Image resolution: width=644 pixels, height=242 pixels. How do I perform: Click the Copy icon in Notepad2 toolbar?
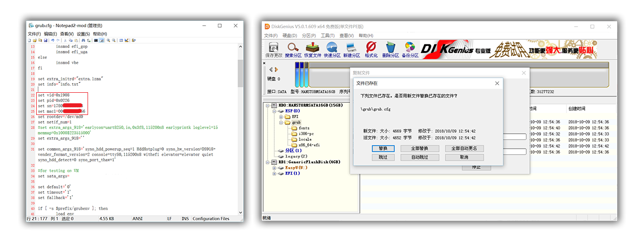click(x=70, y=40)
